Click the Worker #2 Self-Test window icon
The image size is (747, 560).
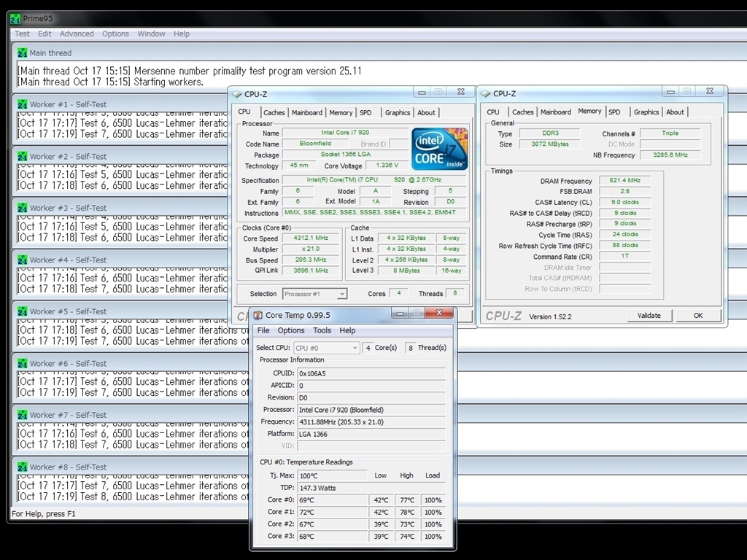point(22,156)
